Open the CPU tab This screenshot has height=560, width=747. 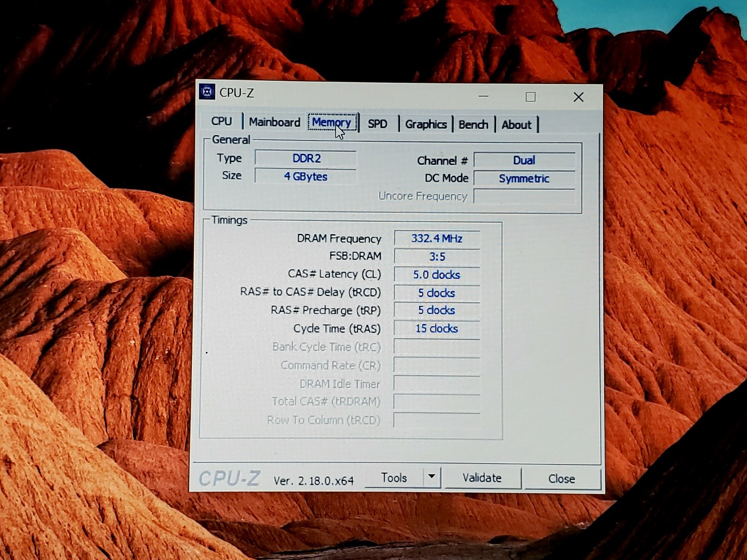(x=221, y=121)
